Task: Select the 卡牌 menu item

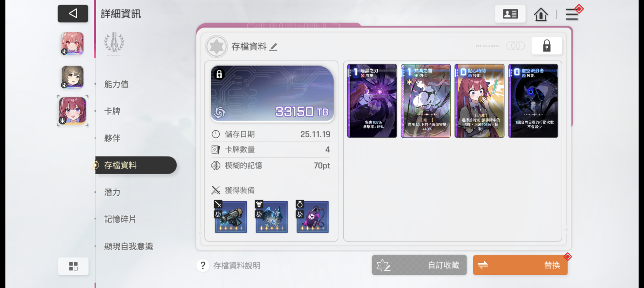Action: click(112, 111)
